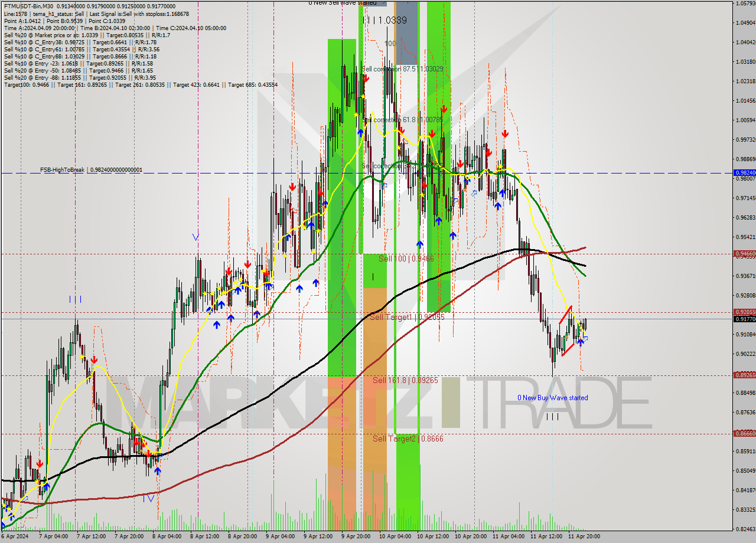Click the 8 Apr 20:00 time label
756x543 pixels.
243,537
